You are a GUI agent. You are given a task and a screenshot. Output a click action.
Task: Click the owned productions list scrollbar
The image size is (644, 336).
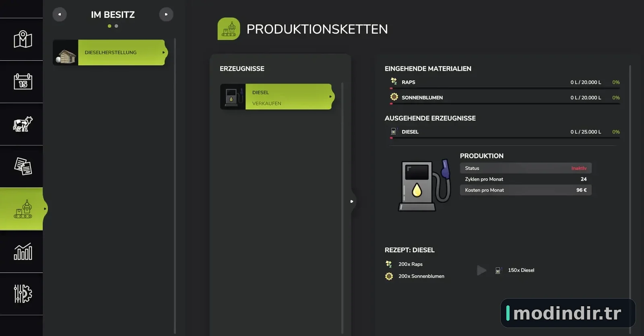click(175, 186)
